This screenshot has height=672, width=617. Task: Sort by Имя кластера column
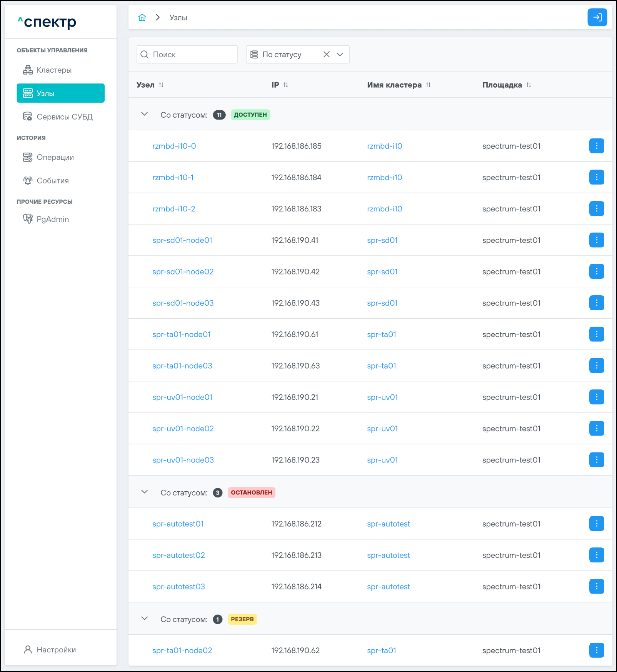(x=428, y=85)
